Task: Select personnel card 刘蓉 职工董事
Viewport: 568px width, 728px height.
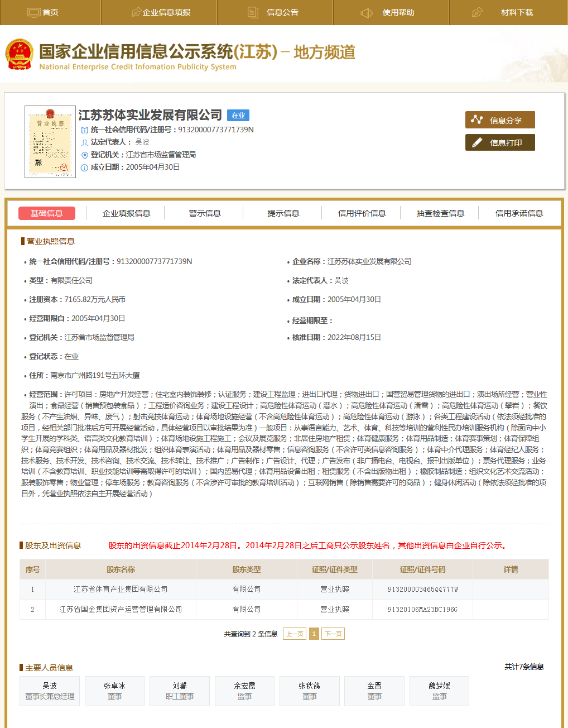Action: coord(180,691)
